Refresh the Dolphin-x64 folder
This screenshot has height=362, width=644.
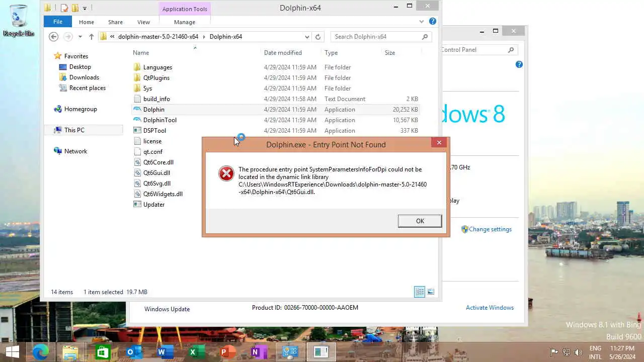(x=318, y=37)
